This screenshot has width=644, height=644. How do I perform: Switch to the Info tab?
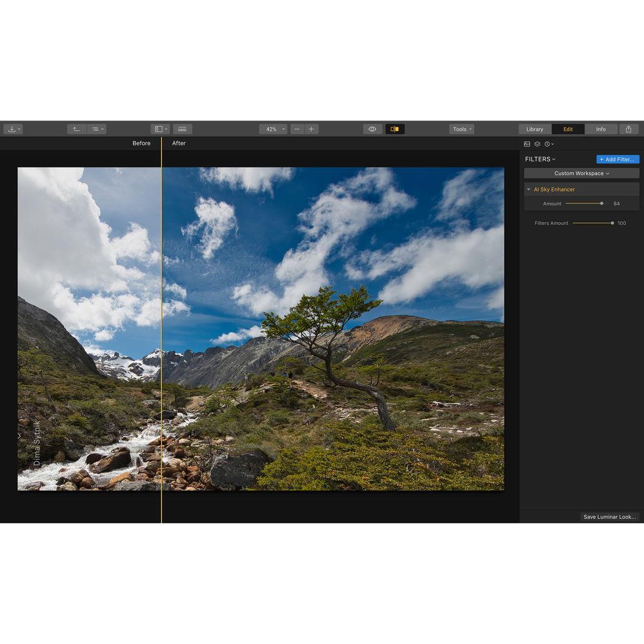[x=601, y=129]
